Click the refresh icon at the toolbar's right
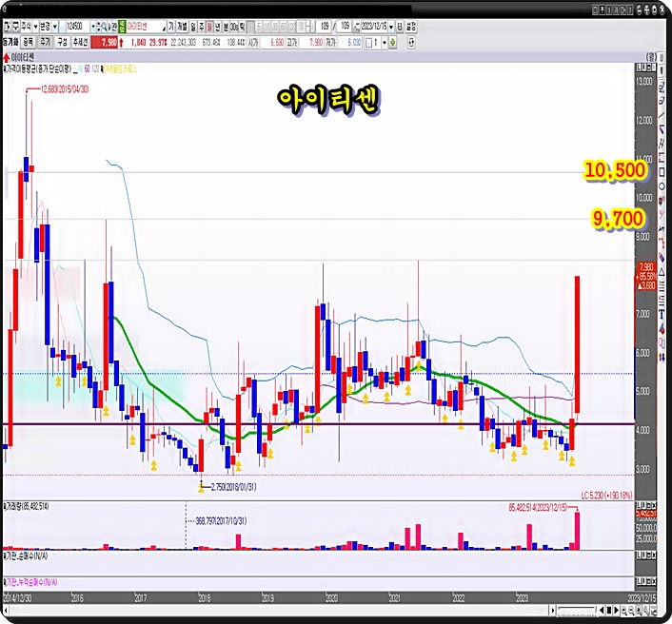 pyautogui.click(x=411, y=43)
